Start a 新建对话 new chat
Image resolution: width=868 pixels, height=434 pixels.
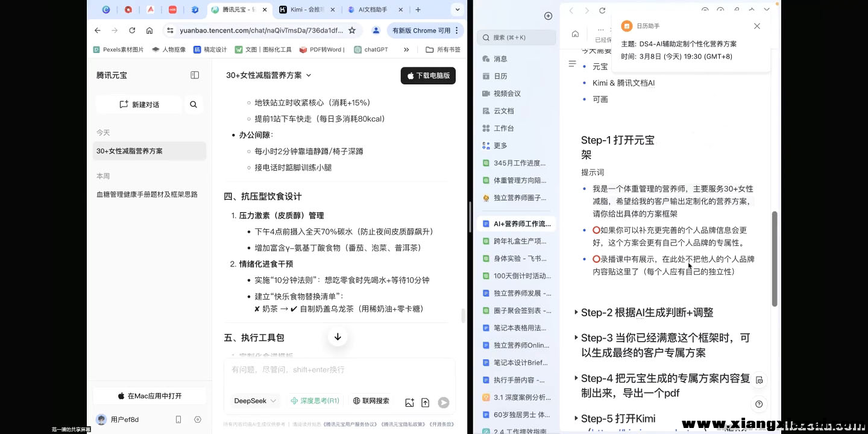139,104
